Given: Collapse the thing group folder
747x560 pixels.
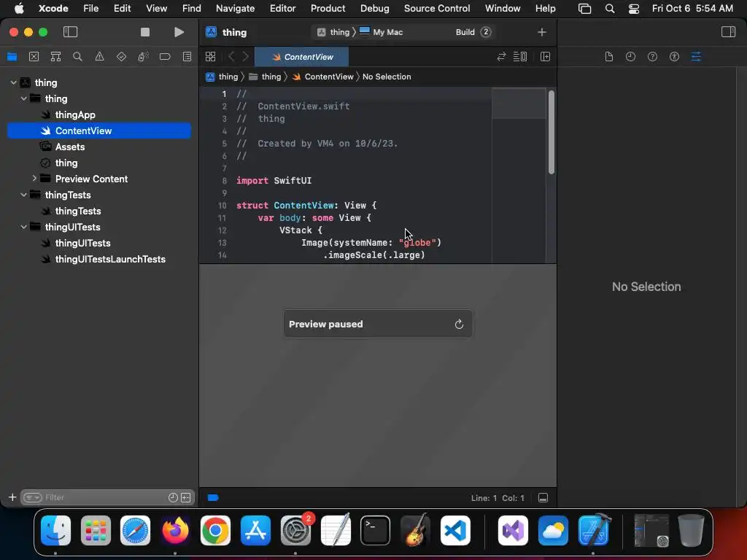Looking at the screenshot, I should click(24, 98).
